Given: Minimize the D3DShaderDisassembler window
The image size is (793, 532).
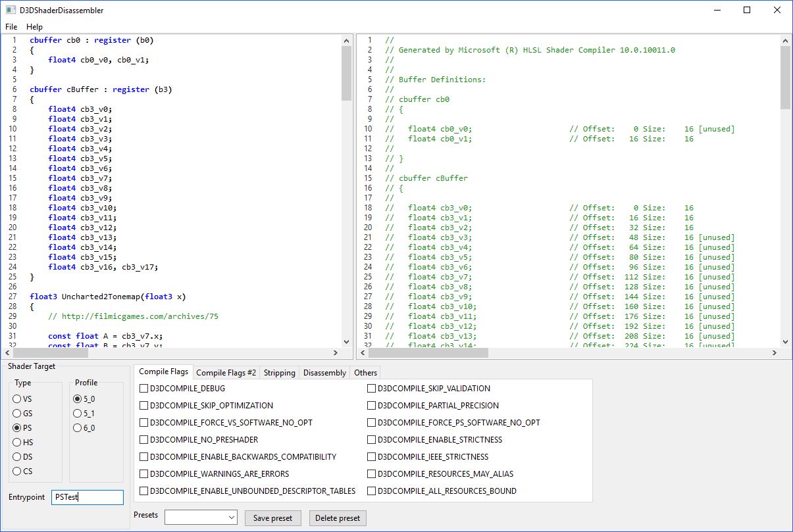Looking at the screenshot, I should (717, 10).
